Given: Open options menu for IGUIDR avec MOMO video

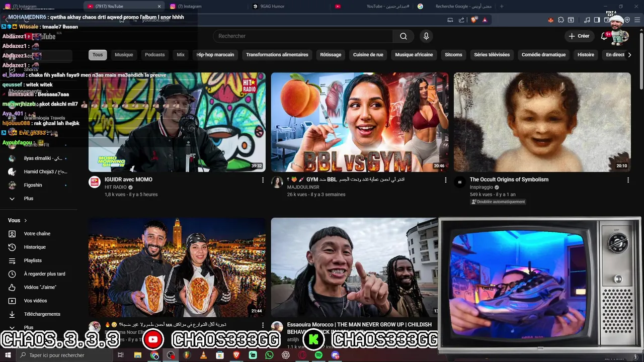Looking at the screenshot, I should coord(263,180).
